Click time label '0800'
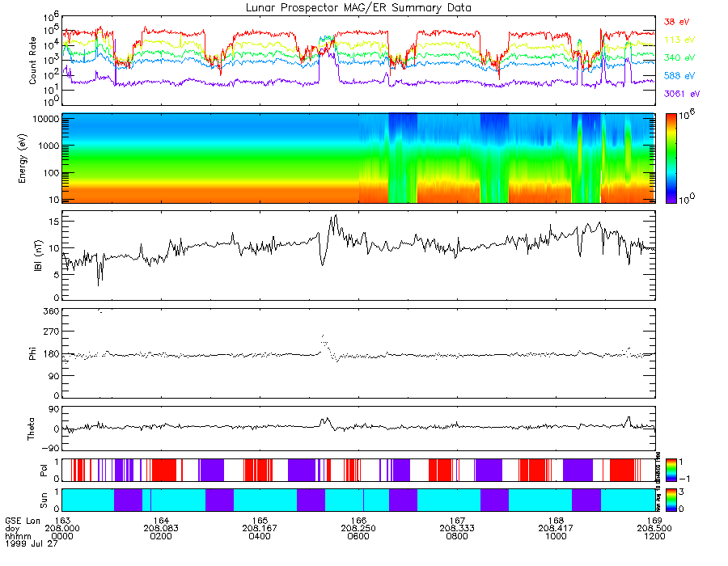Image resolution: width=728 pixels, height=566 pixels. click(457, 536)
